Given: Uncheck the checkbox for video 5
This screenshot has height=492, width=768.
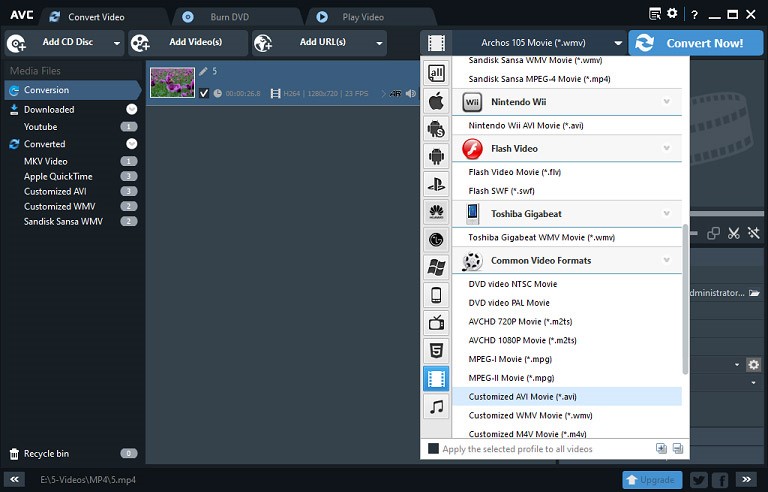Looking at the screenshot, I should click(x=204, y=93).
